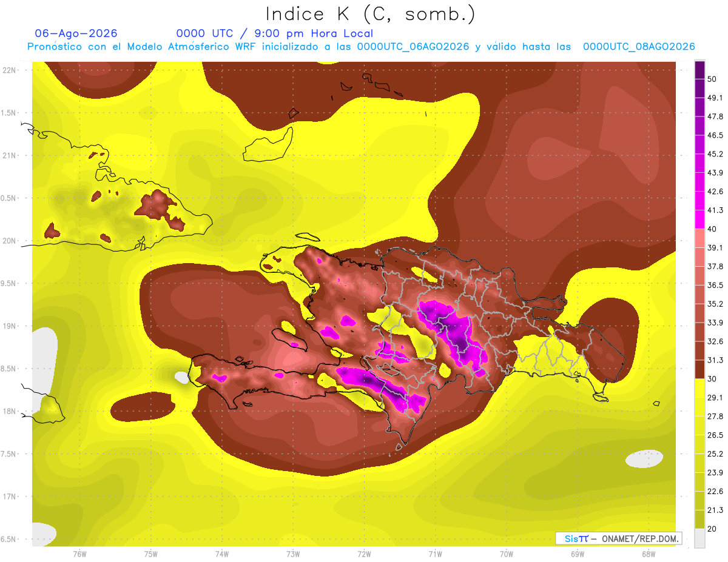Click the gray color bar swatch below 20

tap(700, 538)
